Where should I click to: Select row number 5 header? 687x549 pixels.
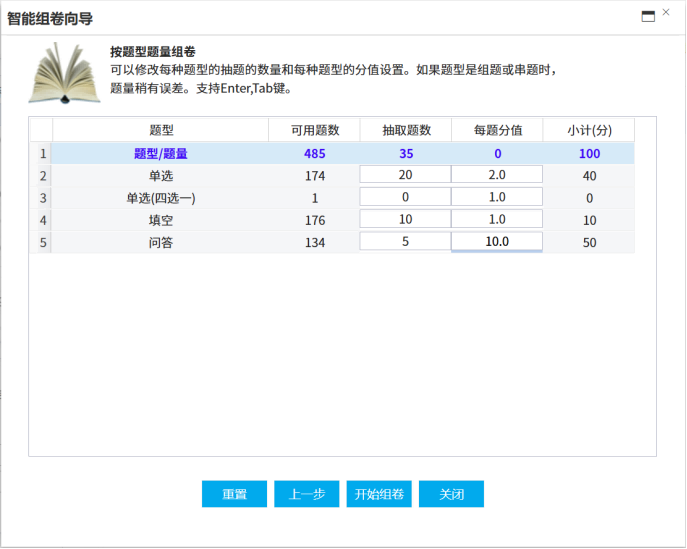click(x=41, y=241)
